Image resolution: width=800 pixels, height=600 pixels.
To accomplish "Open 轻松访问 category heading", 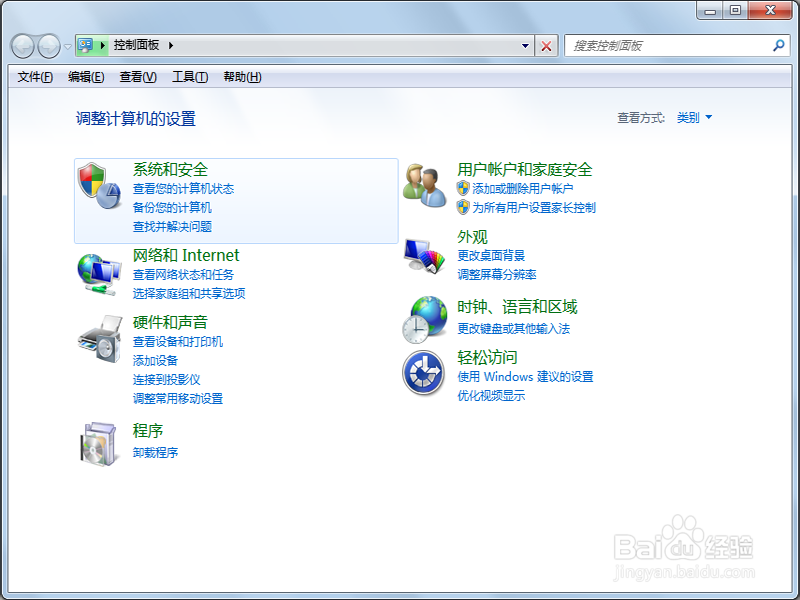I will [x=487, y=358].
